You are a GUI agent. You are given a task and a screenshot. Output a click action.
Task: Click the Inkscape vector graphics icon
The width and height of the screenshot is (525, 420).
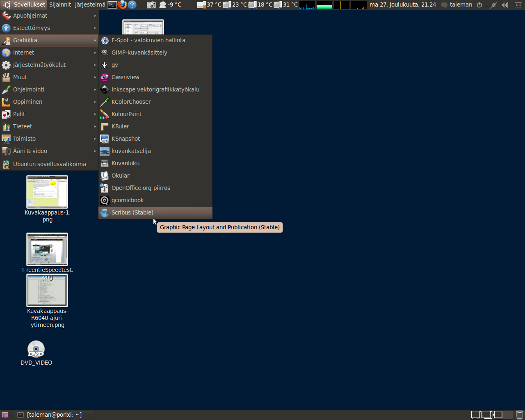105,89
